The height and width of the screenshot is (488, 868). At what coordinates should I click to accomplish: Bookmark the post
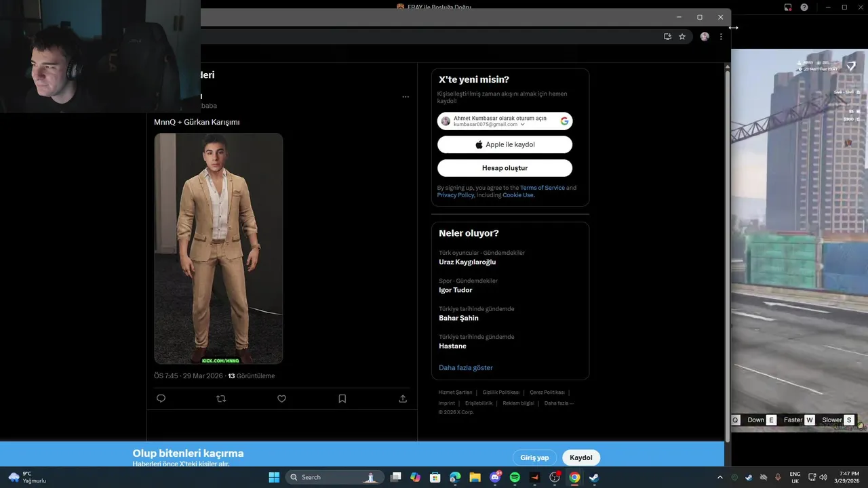coord(342,399)
